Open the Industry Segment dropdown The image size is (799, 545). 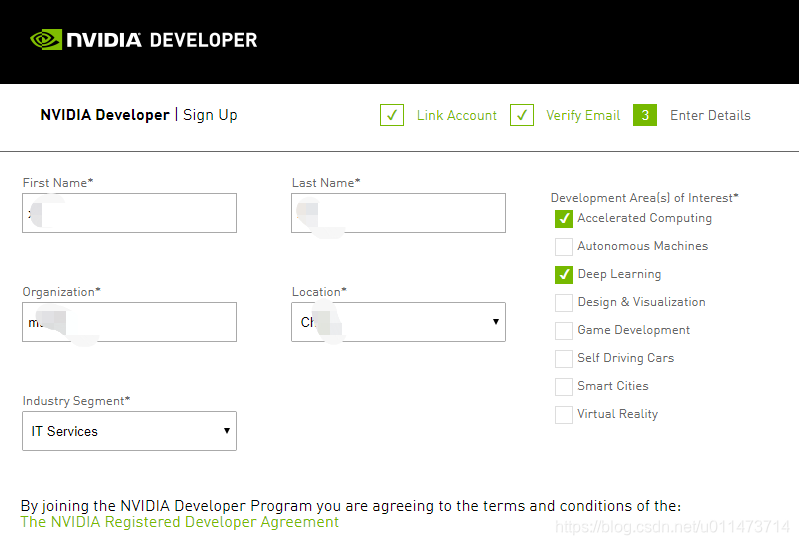click(x=129, y=431)
